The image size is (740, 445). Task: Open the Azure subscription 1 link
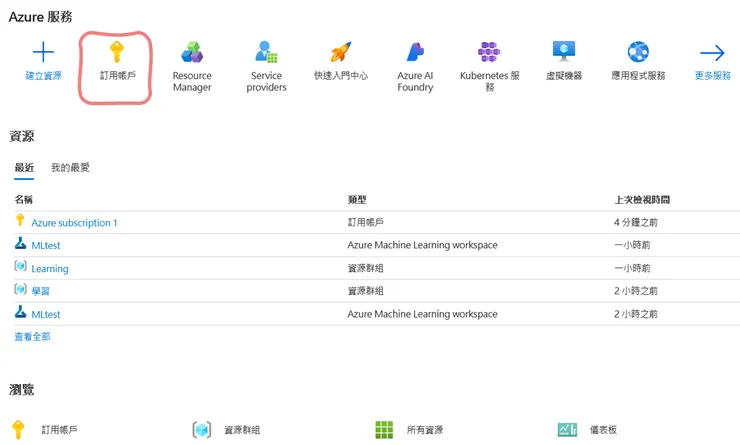tap(74, 223)
